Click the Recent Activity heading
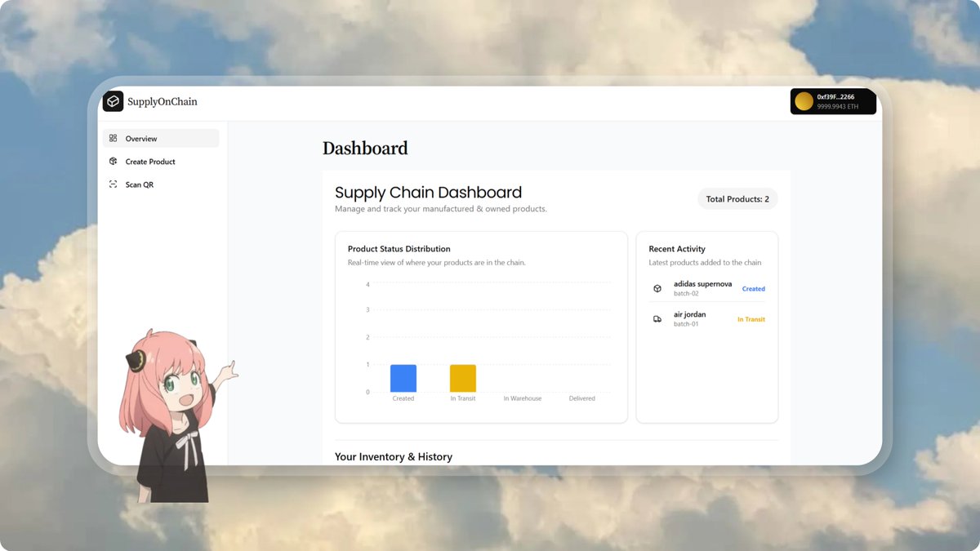This screenshot has width=980, height=551. point(677,249)
